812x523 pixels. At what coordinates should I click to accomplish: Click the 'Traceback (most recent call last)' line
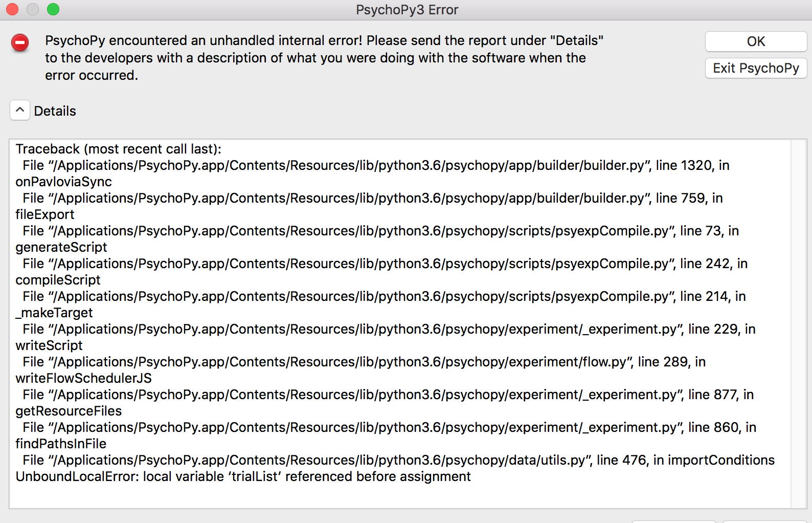(118, 149)
